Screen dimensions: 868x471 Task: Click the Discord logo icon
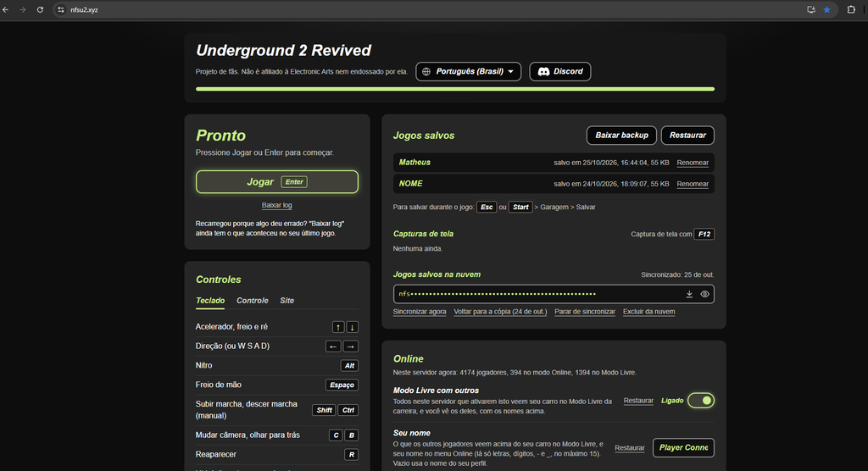(543, 71)
